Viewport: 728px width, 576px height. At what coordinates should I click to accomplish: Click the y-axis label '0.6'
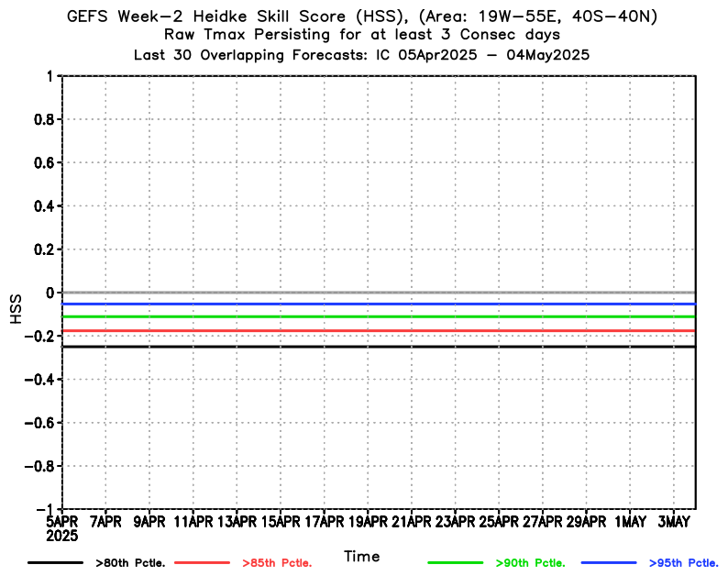[45, 163]
